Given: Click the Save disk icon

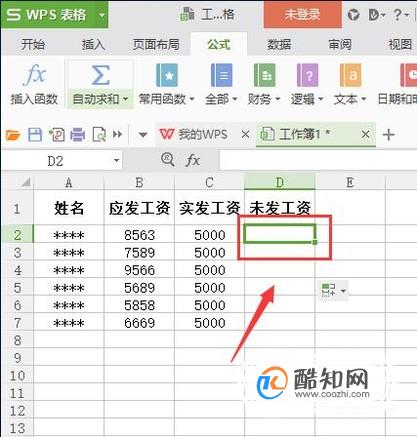Looking at the screenshot, I should [x=35, y=135].
